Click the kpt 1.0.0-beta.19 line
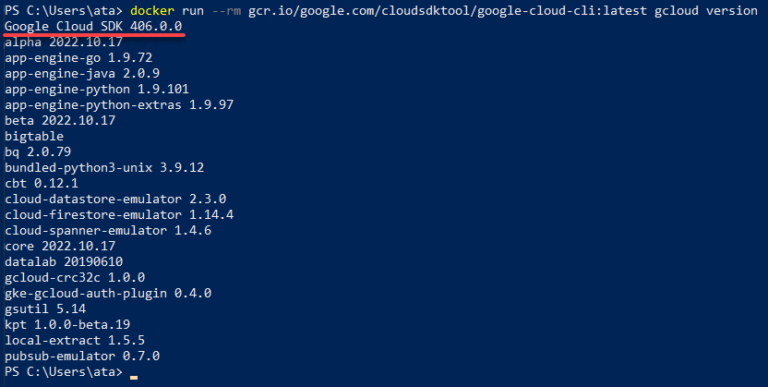 tap(67, 324)
